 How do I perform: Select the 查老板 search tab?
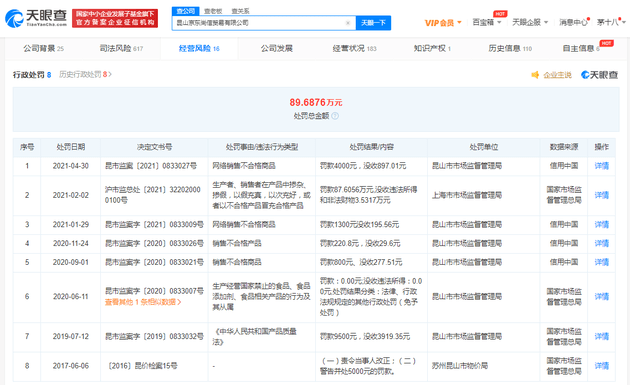tap(213, 11)
